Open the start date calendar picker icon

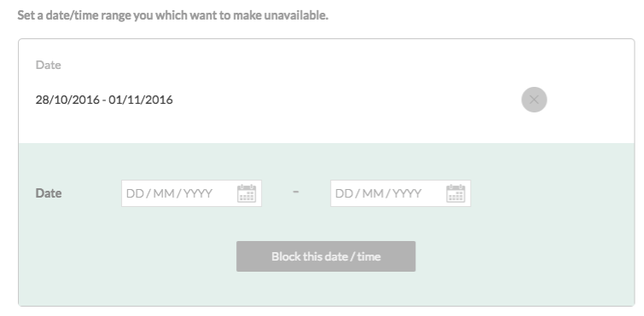[x=247, y=193]
